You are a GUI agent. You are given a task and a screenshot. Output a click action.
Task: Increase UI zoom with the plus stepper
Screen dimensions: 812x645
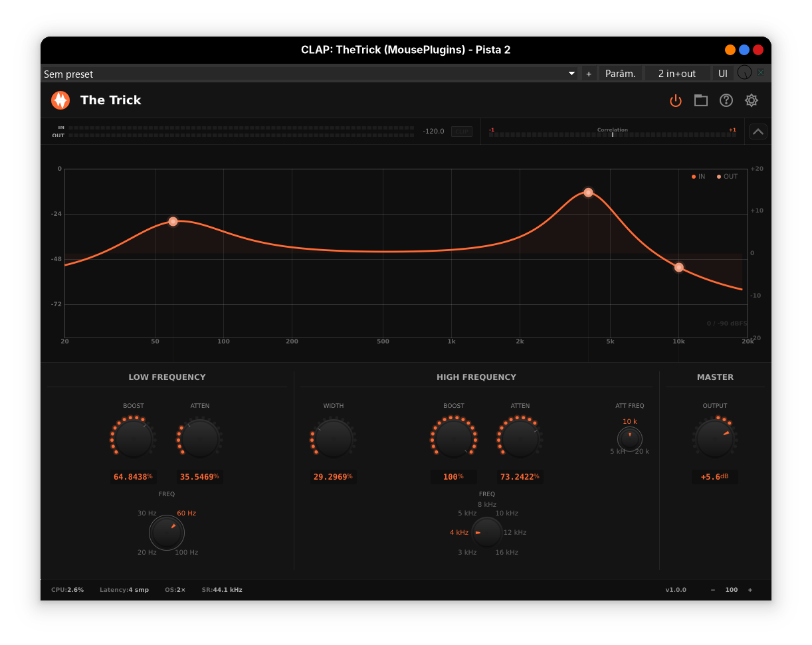click(750, 590)
